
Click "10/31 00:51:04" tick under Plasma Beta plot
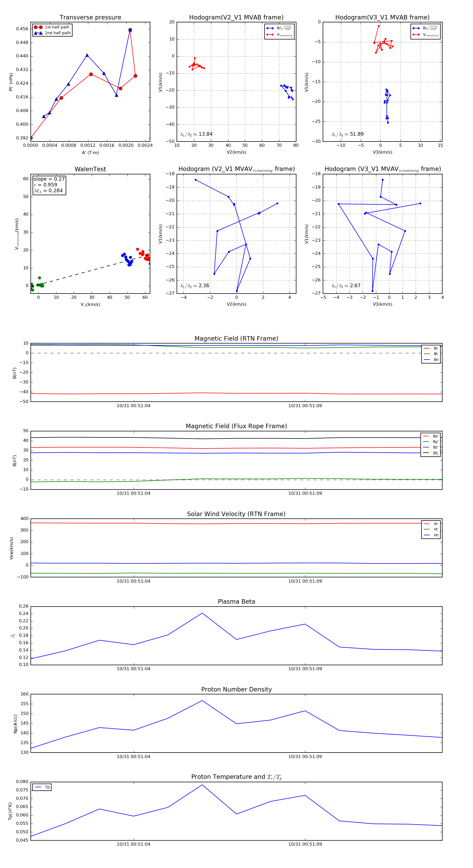134,669
